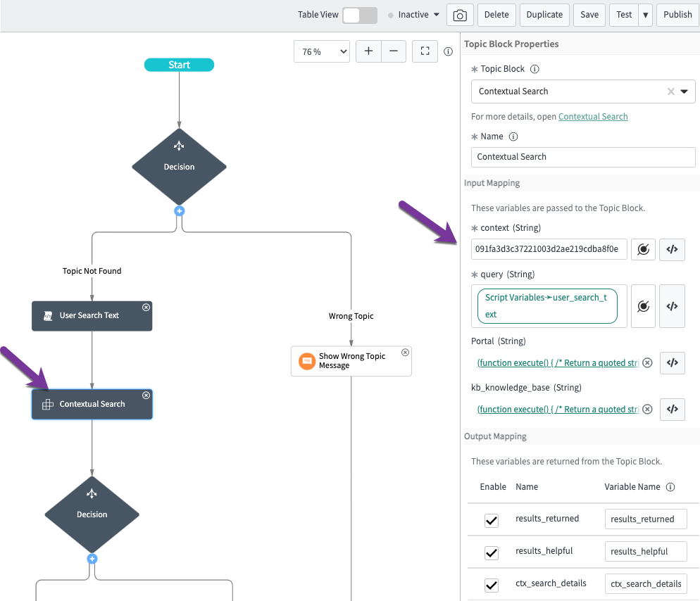Open the Contextual Search details link
The width and height of the screenshot is (700, 601).
[x=593, y=116]
